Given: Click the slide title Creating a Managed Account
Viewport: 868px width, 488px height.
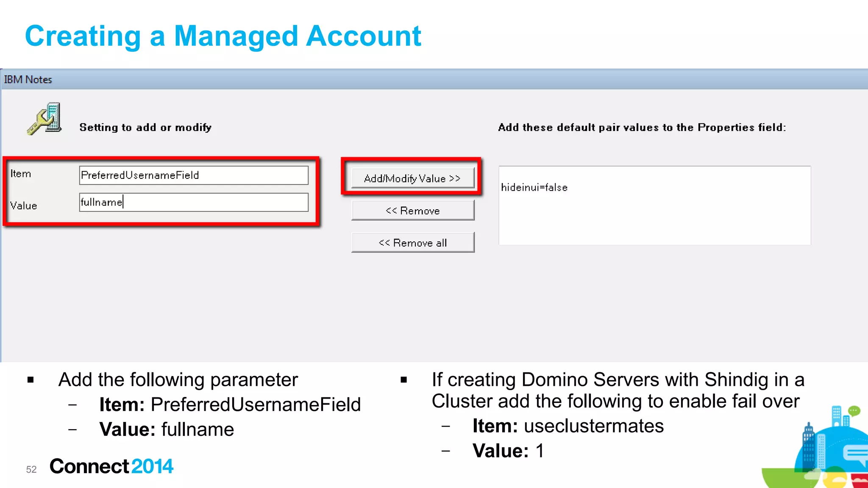Looking at the screenshot, I should (223, 36).
